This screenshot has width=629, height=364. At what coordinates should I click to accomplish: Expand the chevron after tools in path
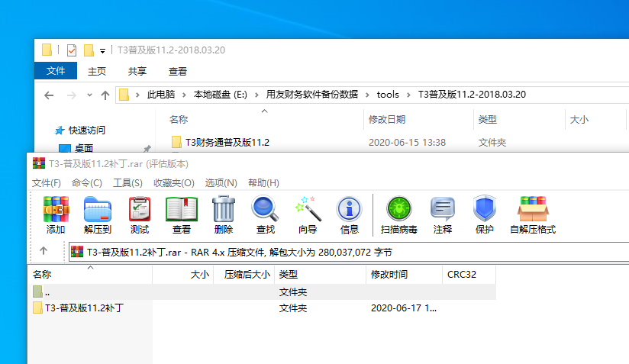[408, 95]
